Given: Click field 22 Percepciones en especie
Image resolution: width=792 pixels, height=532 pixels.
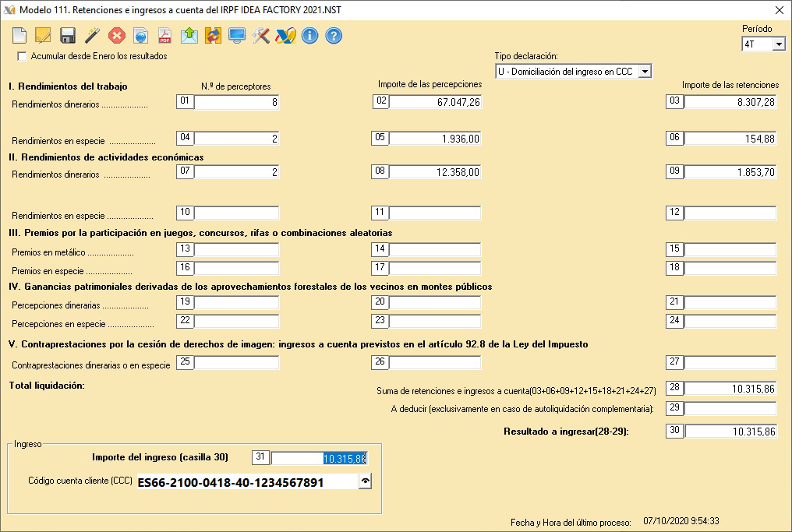Looking at the screenshot, I should [x=236, y=321].
